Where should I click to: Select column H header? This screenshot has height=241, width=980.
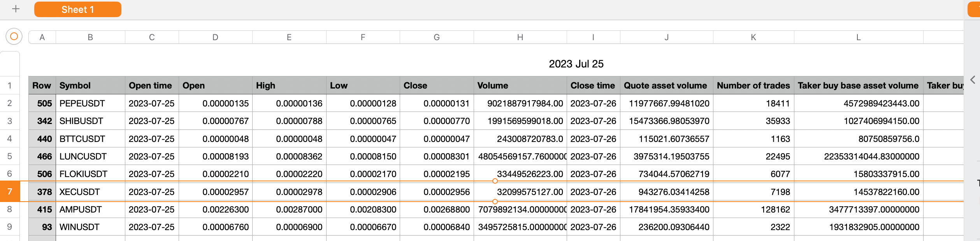click(x=520, y=37)
